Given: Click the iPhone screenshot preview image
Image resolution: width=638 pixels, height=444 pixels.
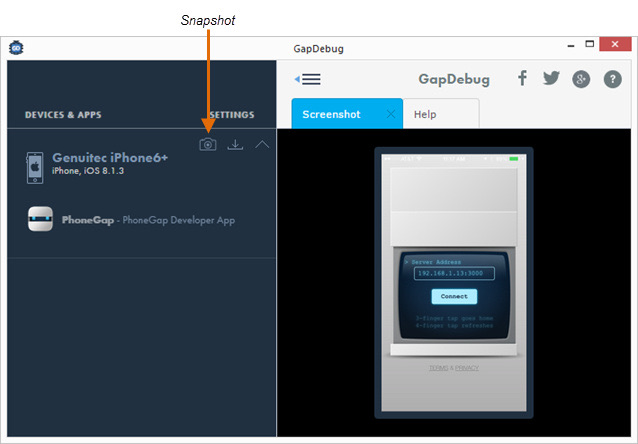Looking at the screenshot, I should click(x=454, y=282).
